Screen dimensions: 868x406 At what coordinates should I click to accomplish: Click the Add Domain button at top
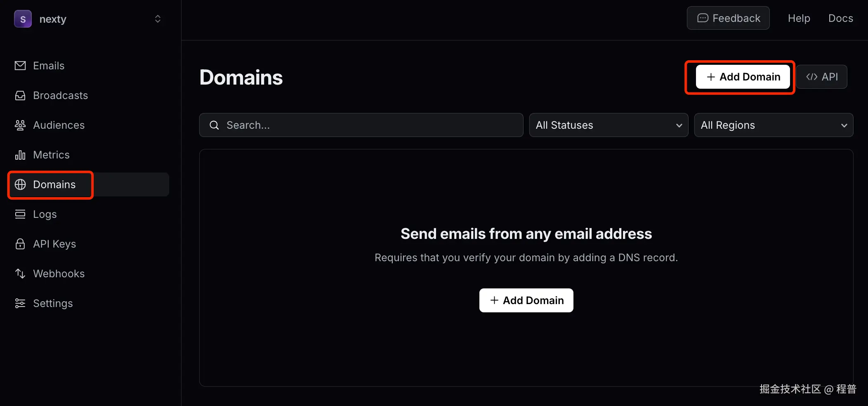click(743, 77)
